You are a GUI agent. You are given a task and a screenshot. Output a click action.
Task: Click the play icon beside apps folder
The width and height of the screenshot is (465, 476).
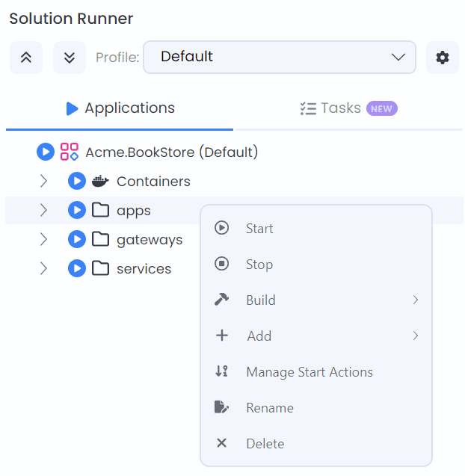77,211
